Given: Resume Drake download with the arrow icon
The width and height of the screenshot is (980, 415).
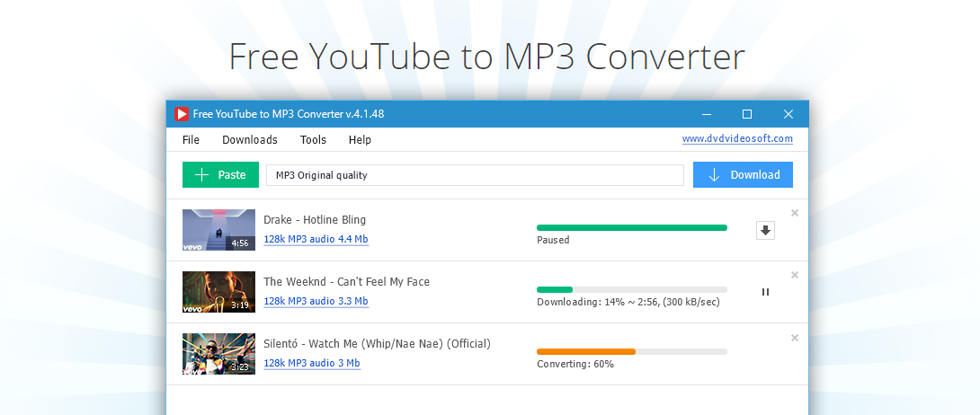Looking at the screenshot, I should point(765,230).
